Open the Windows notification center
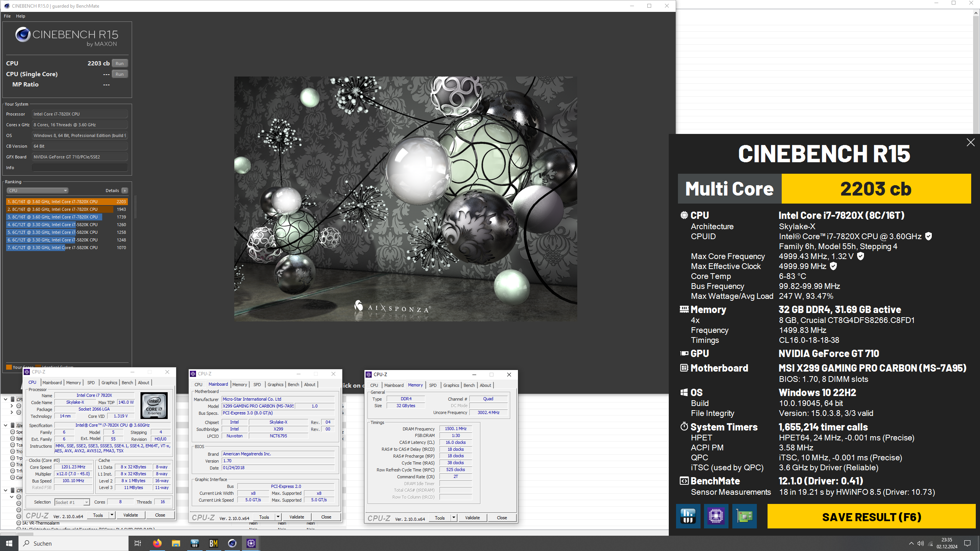The image size is (980, 551). point(967,543)
